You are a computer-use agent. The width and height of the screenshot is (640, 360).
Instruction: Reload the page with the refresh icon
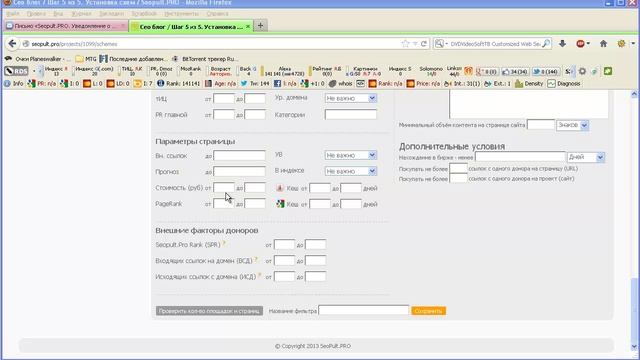424,44
